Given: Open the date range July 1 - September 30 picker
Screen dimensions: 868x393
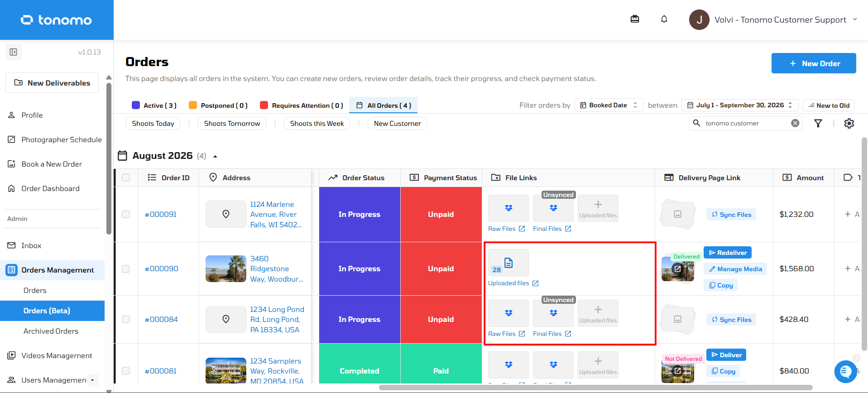Looking at the screenshot, I should pos(740,105).
